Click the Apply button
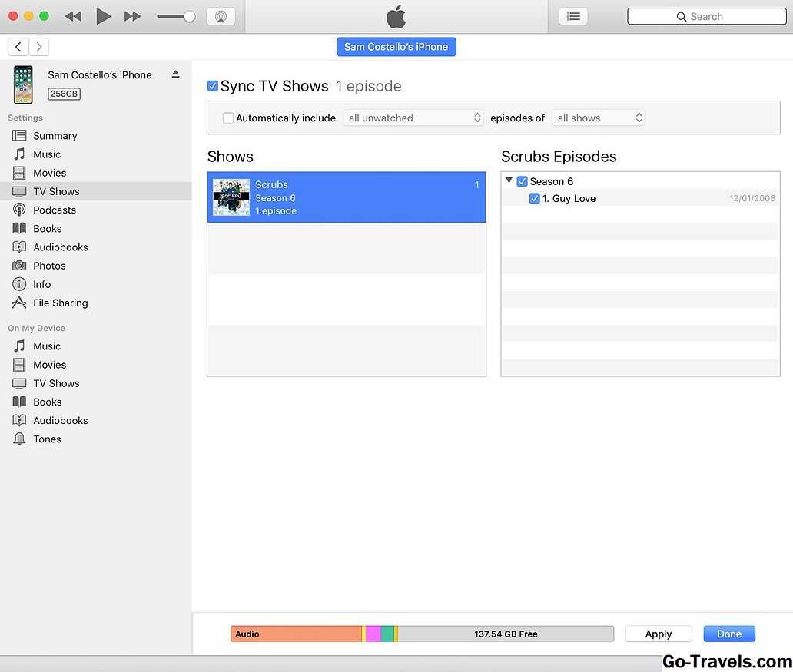Image resolution: width=793 pixels, height=672 pixels. coord(658,634)
